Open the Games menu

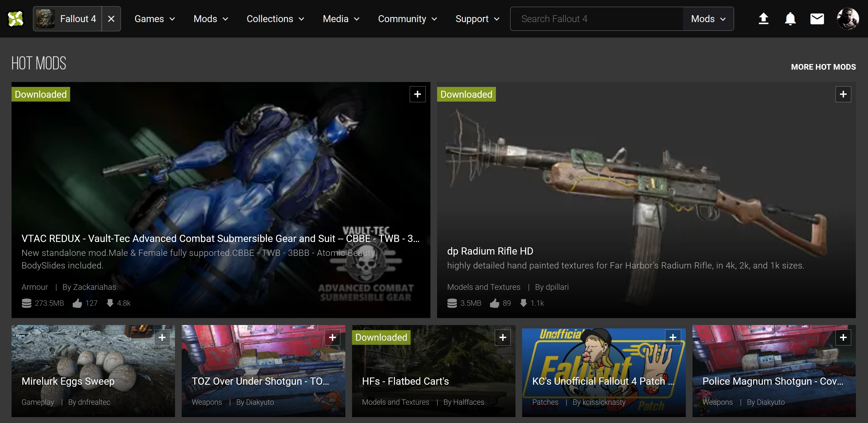click(x=155, y=19)
